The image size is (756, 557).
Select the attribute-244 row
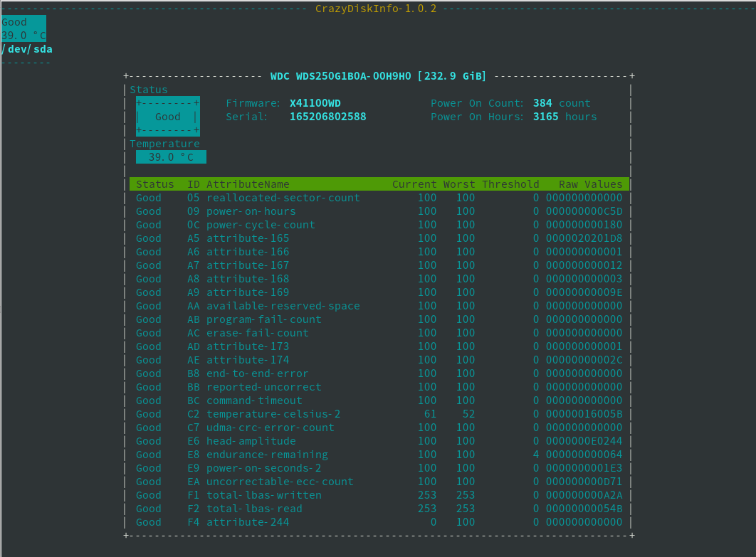(379, 521)
